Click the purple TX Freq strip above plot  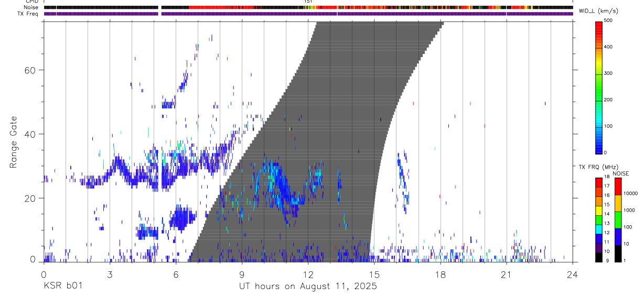(x=308, y=14)
